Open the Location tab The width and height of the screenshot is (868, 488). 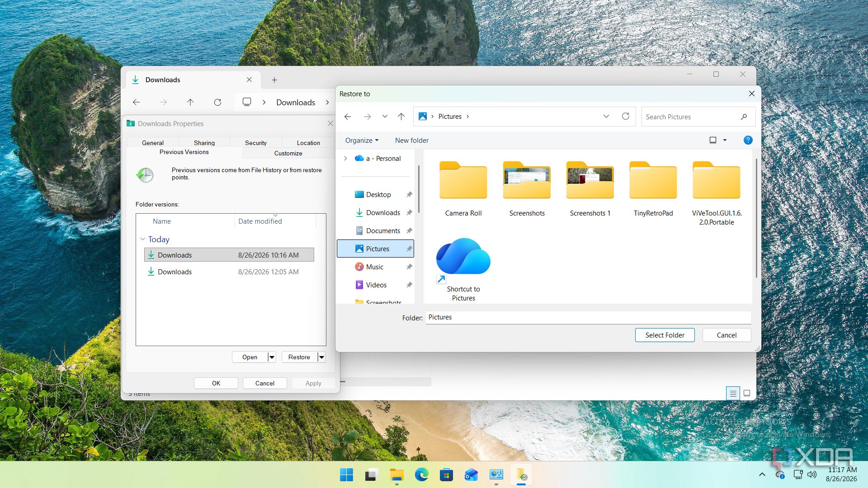point(308,143)
